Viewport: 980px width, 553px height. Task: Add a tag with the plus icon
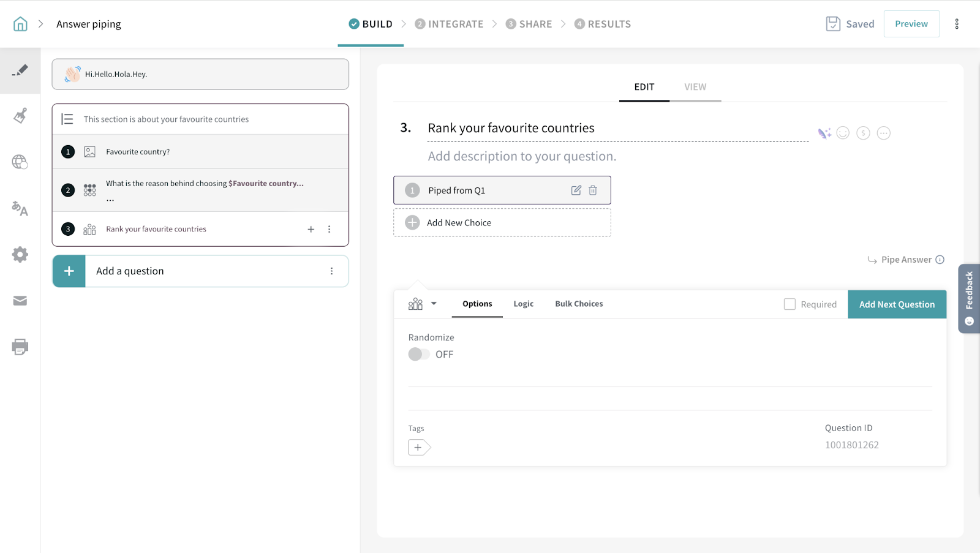click(418, 448)
